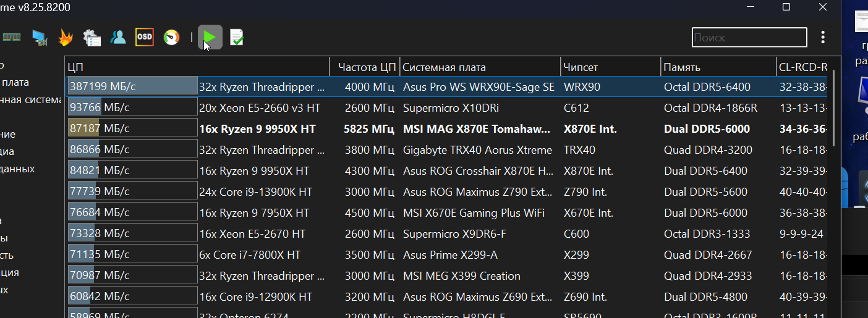Click the Системная плата column header
Screen dimensions: 868x318
(x=480, y=67)
